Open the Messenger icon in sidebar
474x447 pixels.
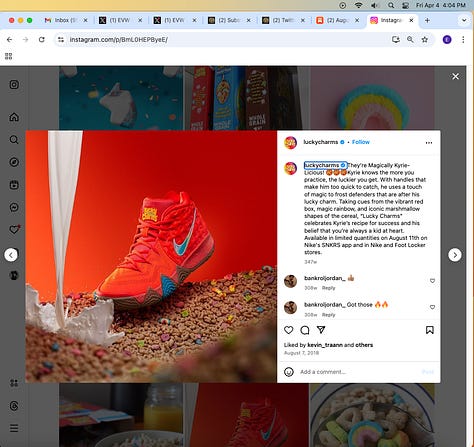pos(14,207)
